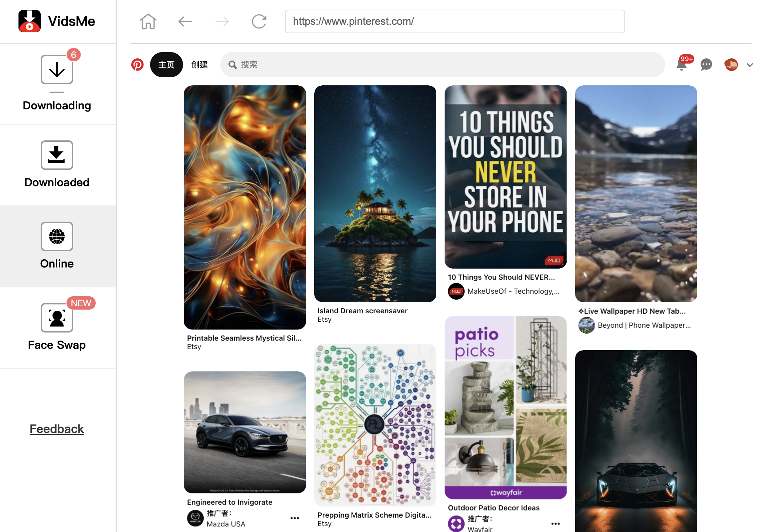Open the Downloaded files icon
The width and height of the screenshot is (763, 532).
coord(57,155)
